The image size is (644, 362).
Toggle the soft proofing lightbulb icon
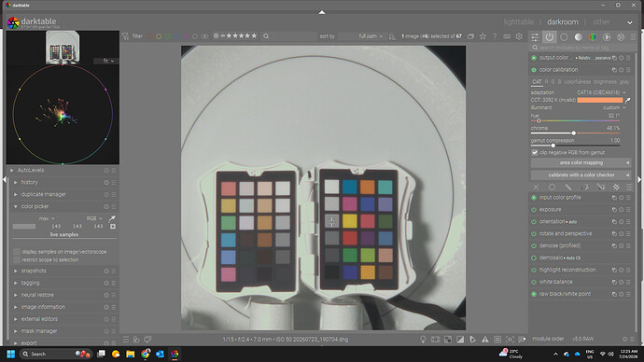pos(423,340)
